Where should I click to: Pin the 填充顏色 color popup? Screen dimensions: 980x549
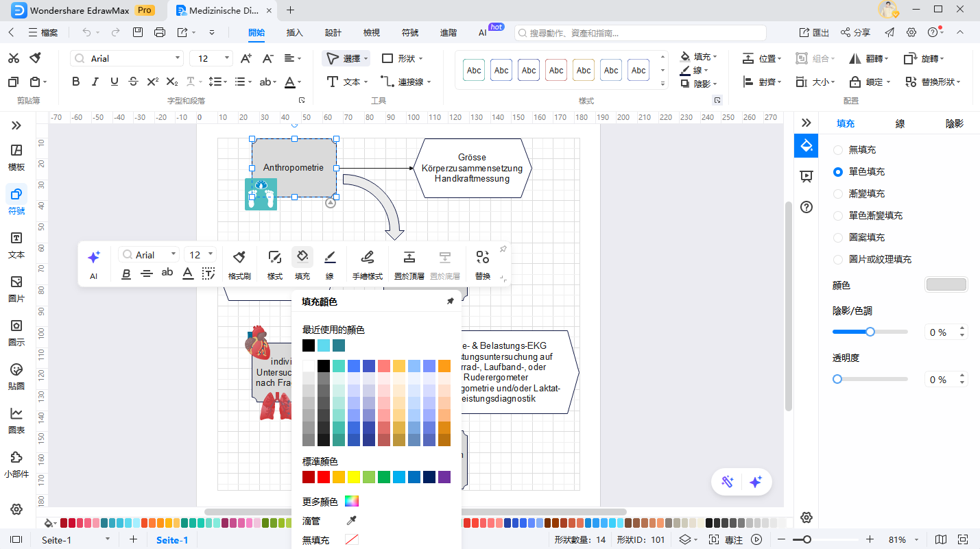[x=450, y=302]
